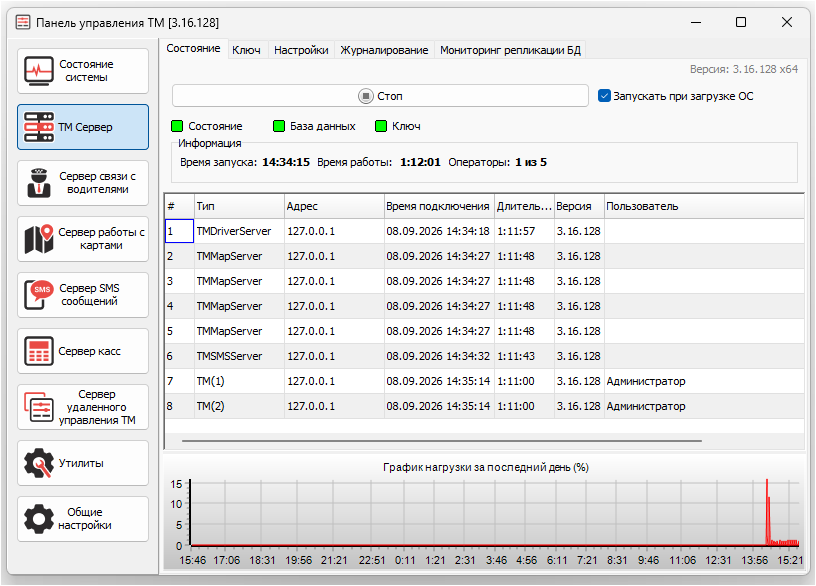Click duration value 1:11:57
Viewport: 816px width, 586px height.
(516, 231)
